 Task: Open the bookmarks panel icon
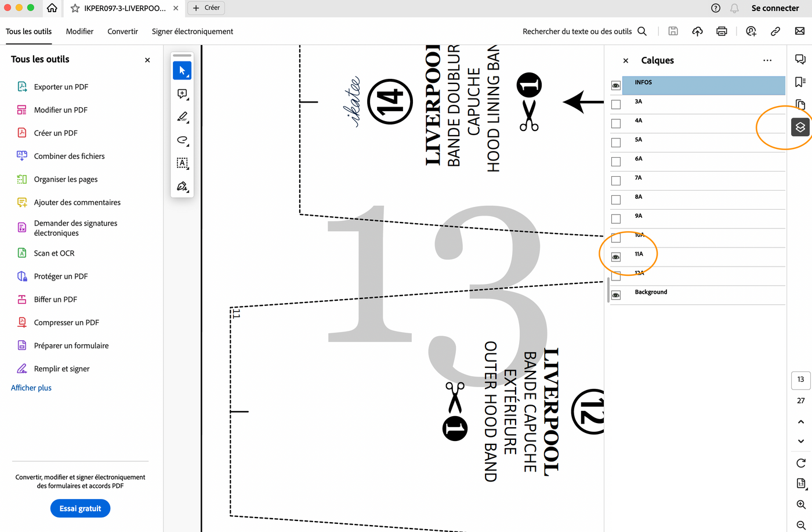tap(800, 82)
